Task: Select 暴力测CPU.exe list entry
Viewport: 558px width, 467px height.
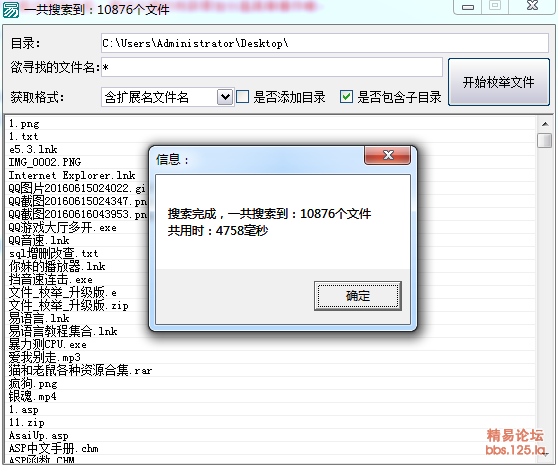Action: click(x=48, y=345)
